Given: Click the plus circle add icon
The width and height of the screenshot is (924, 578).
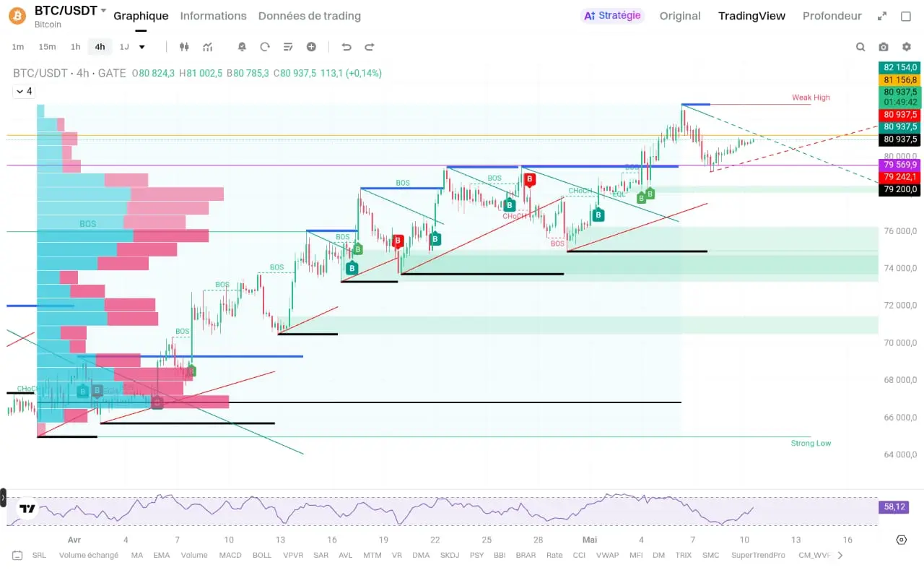Looking at the screenshot, I should tap(311, 47).
